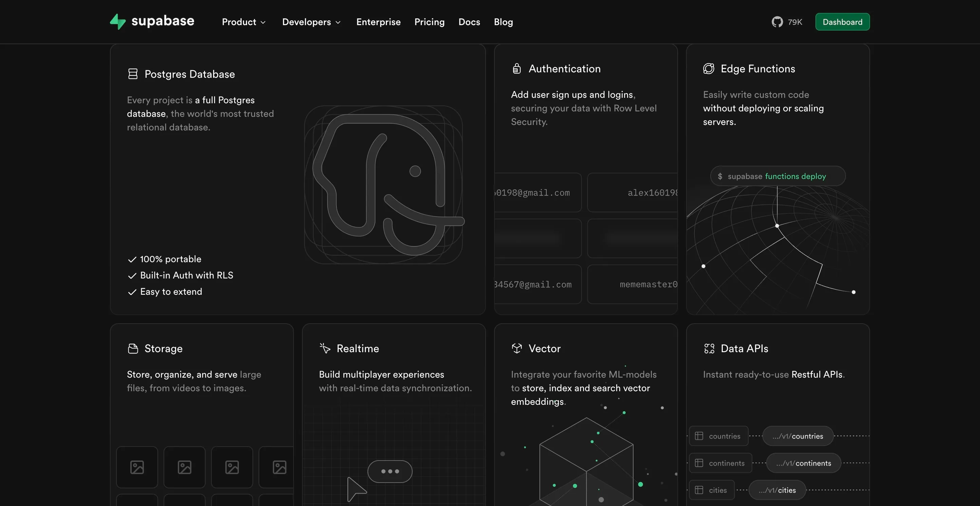Viewport: 980px width, 506px height.
Task: Click the Supabase lightning bolt logo
Action: coord(117,22)
